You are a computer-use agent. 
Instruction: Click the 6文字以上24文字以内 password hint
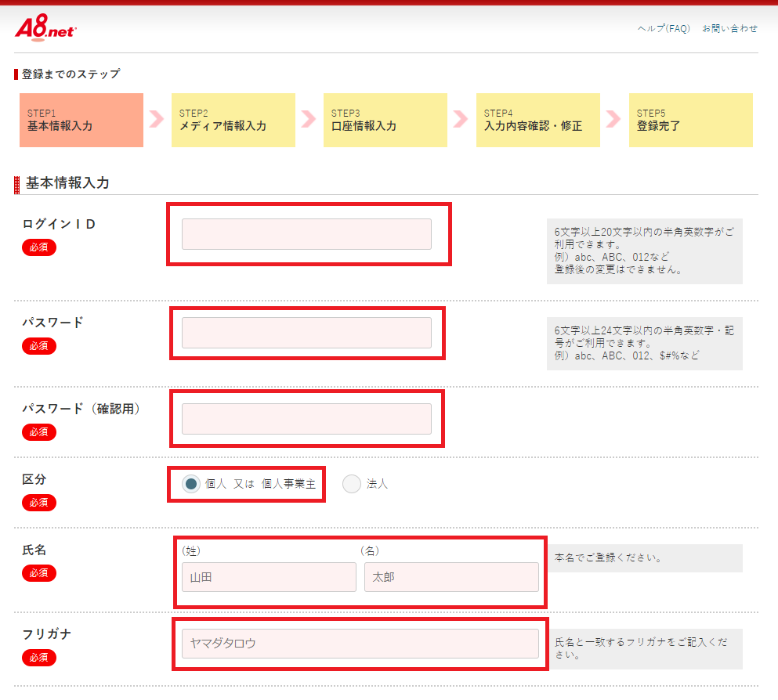point(644,343)
